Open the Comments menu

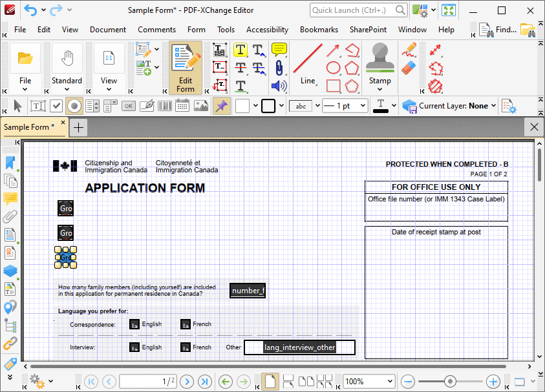(156, 30)
